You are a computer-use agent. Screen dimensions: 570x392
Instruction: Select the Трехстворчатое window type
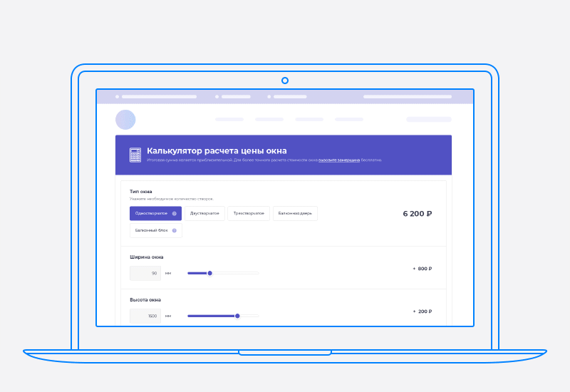click(x=249, y=213)
